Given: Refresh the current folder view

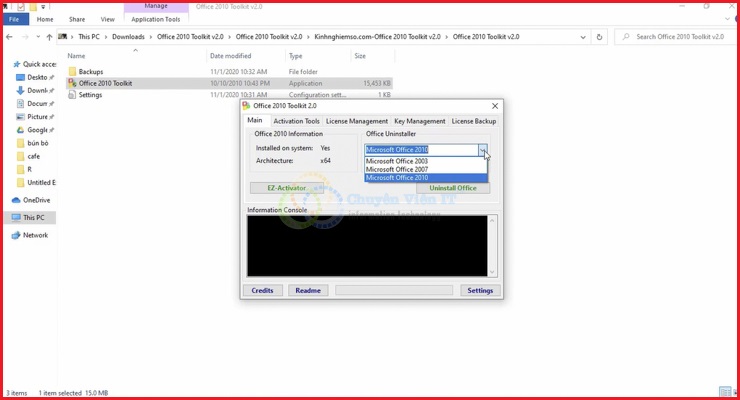Looking at the screenshot, I should pos(599,37).
